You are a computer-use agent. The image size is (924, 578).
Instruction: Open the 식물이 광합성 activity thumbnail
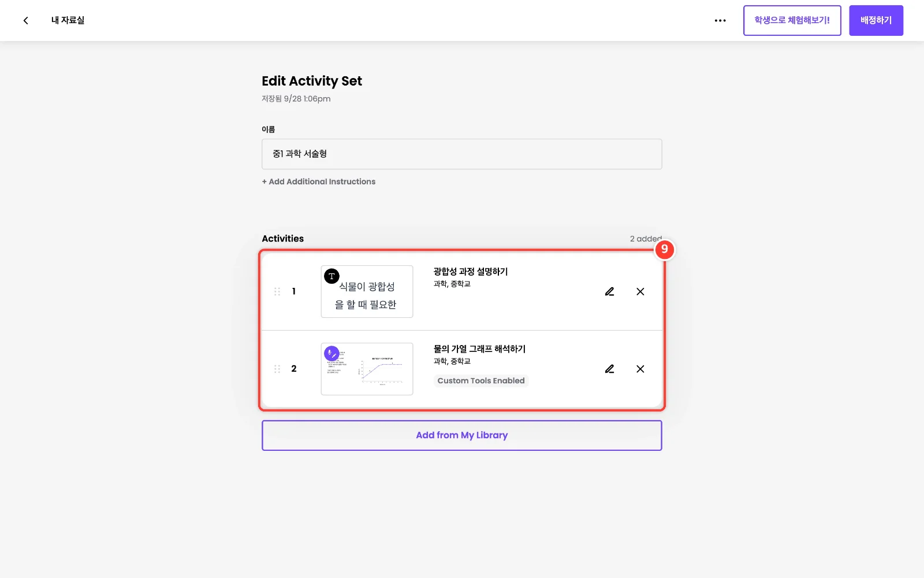click(x=367, y=291)
